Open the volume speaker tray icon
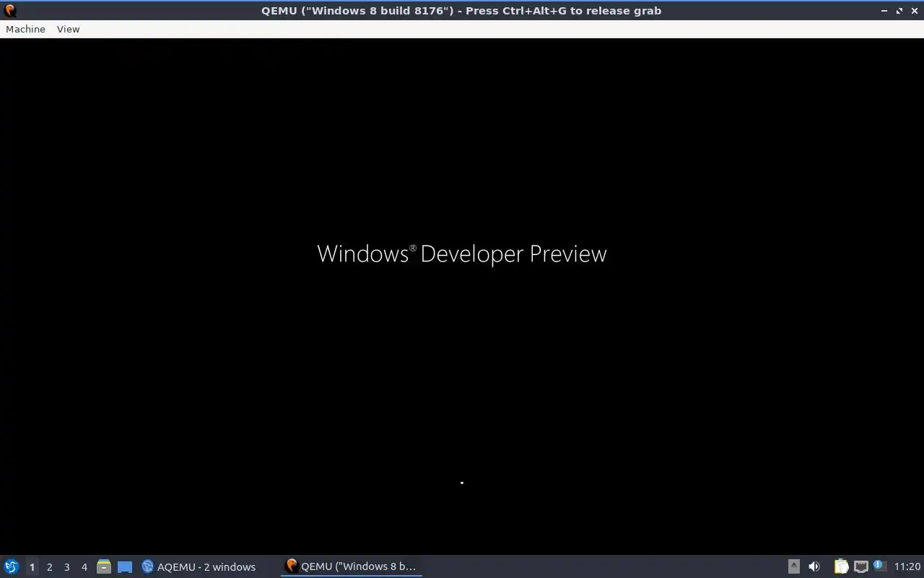The width and height of the screenshot is (924, 578). pos(814,566)
